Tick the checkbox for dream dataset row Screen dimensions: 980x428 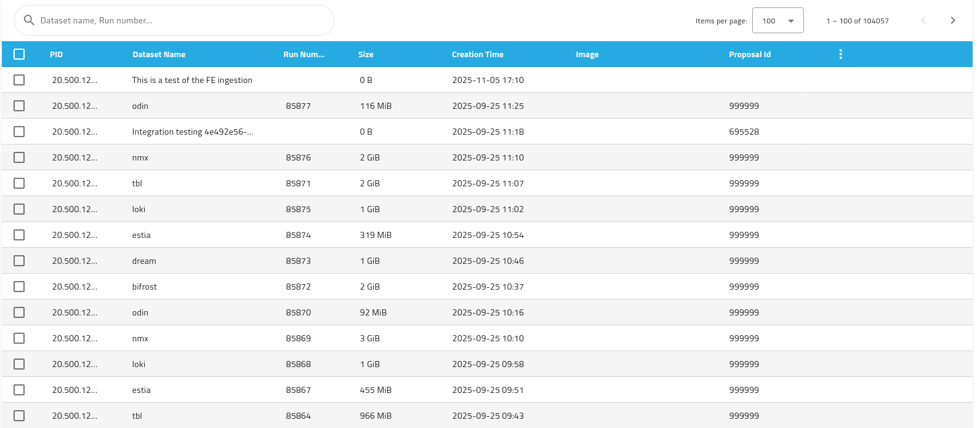[x=19, y=261]
